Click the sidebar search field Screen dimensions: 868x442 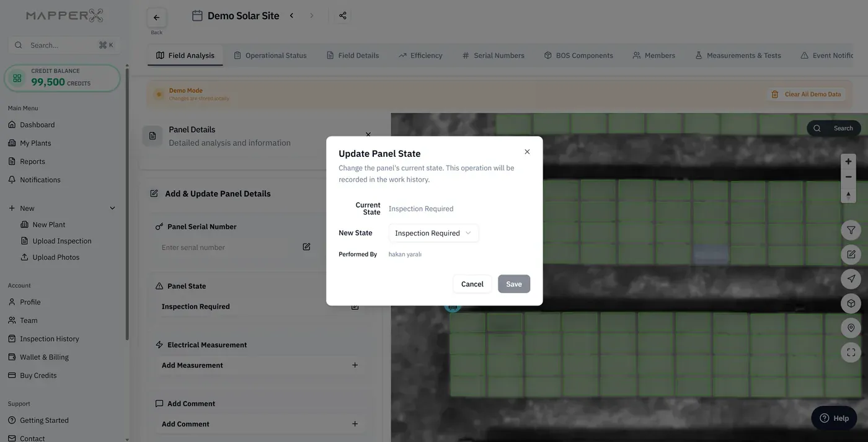click(x=64, y=45)
